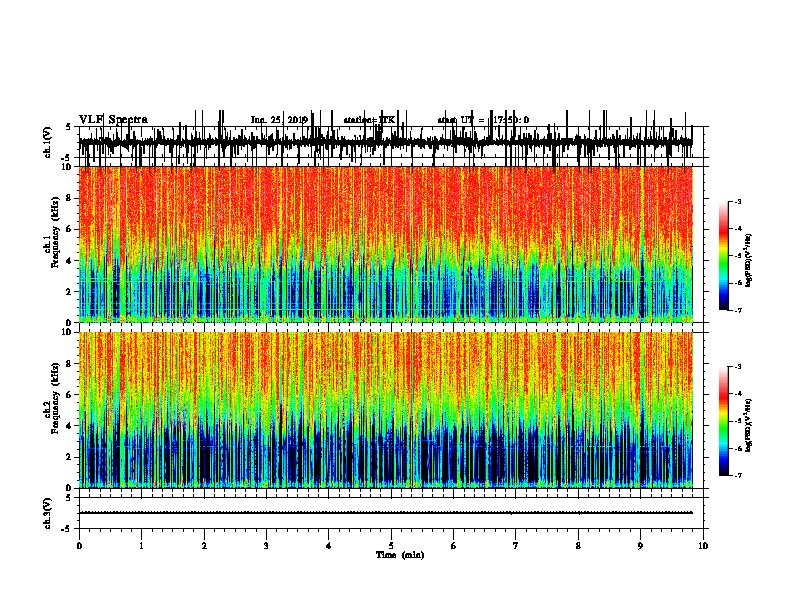The height and width of the screenshot is (612, 792).
Task: Click ch.2 frequency tick label '8'
Action: (69, 364)
